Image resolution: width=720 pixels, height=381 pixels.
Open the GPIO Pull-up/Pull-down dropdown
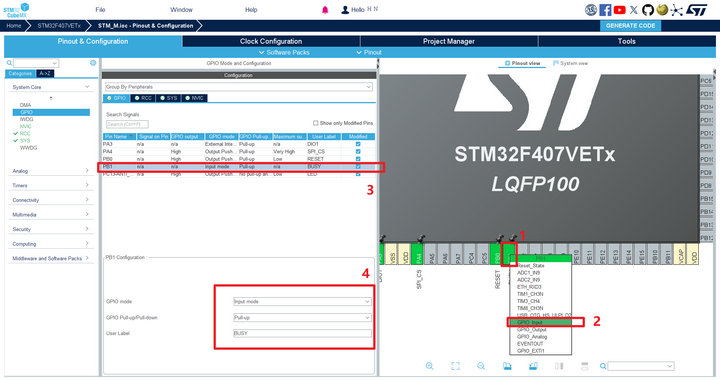(x=302, y=318)
